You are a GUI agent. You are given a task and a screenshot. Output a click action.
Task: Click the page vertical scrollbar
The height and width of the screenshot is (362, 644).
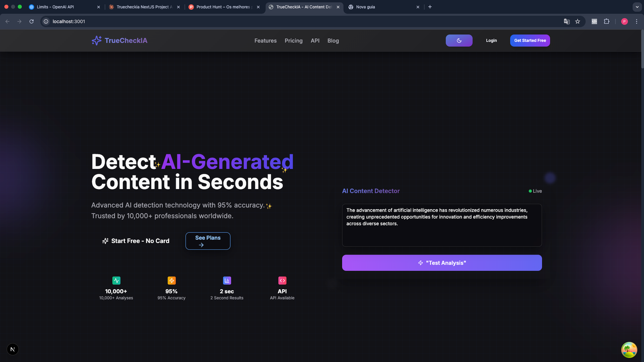(642, 48)
